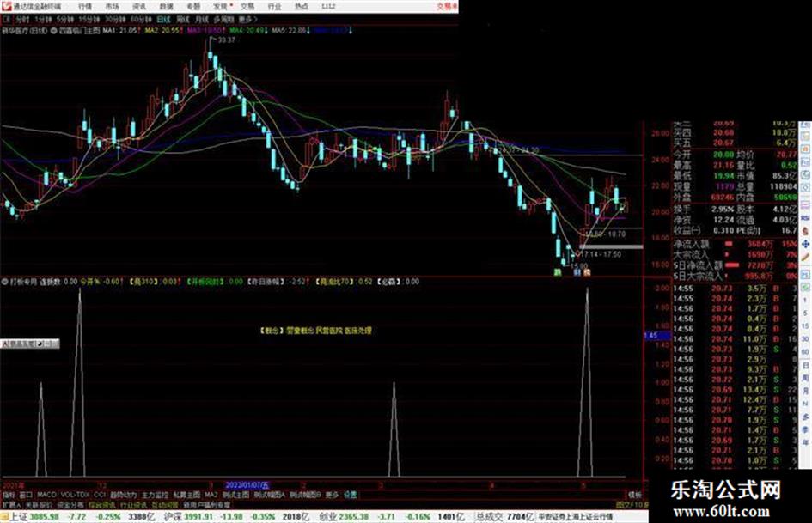The width and height of the screenshot is (812, 523).
Task: Switch to the 60分钟 period tab
Action: tap(141, 20)
